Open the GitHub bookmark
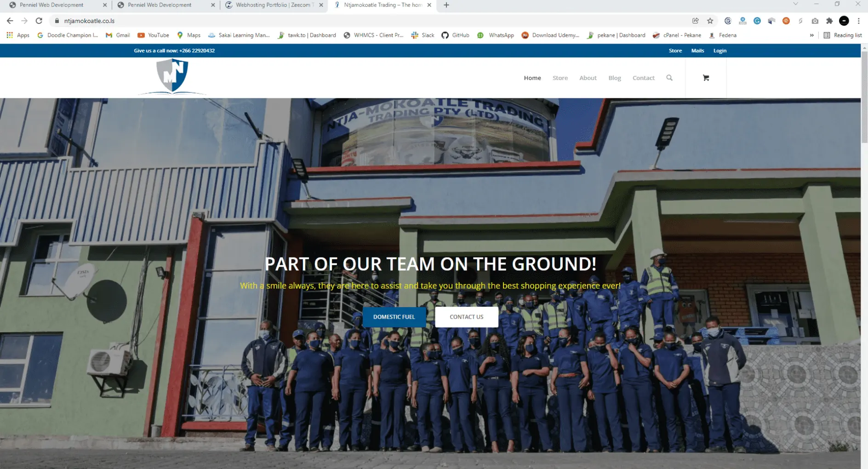The height and width of the screenshot is (469, 868). (x=455, y=35)
